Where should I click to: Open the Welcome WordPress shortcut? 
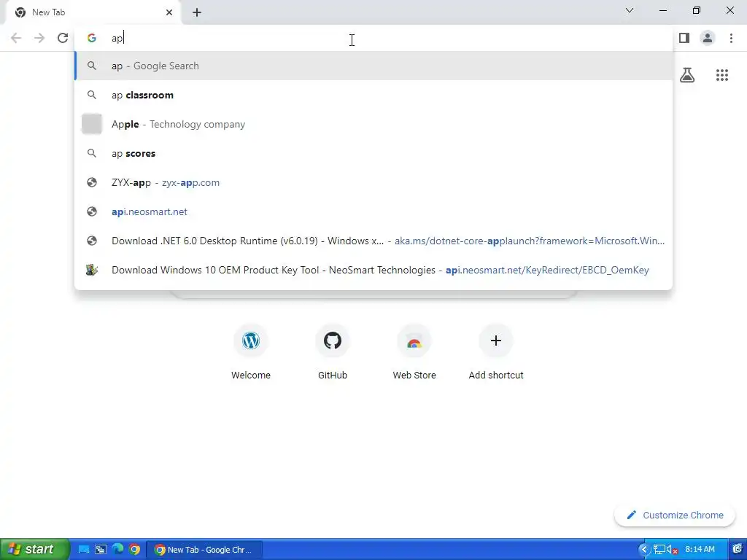251,352
